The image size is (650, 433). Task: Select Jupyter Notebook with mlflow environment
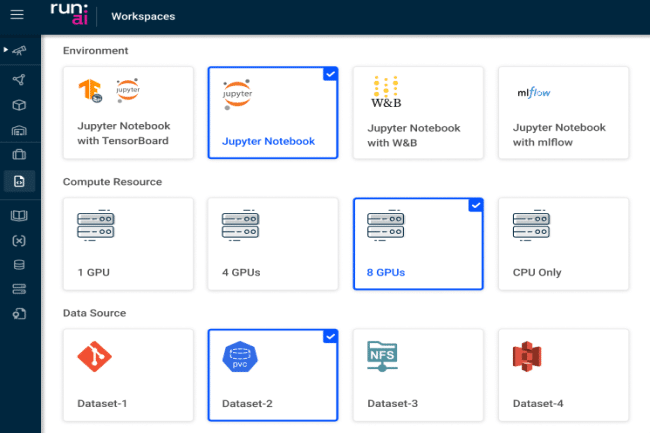pyautogui.click(x=563, y=113)
